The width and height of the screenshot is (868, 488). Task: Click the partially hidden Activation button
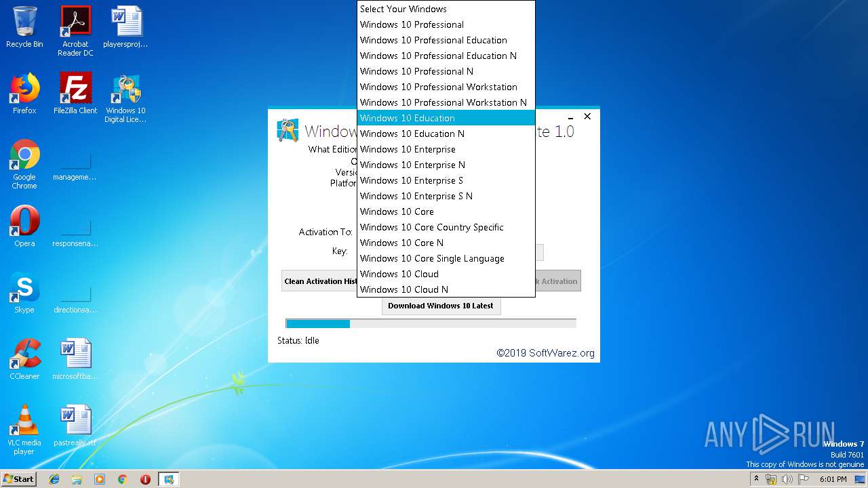(x=558, y=281)
